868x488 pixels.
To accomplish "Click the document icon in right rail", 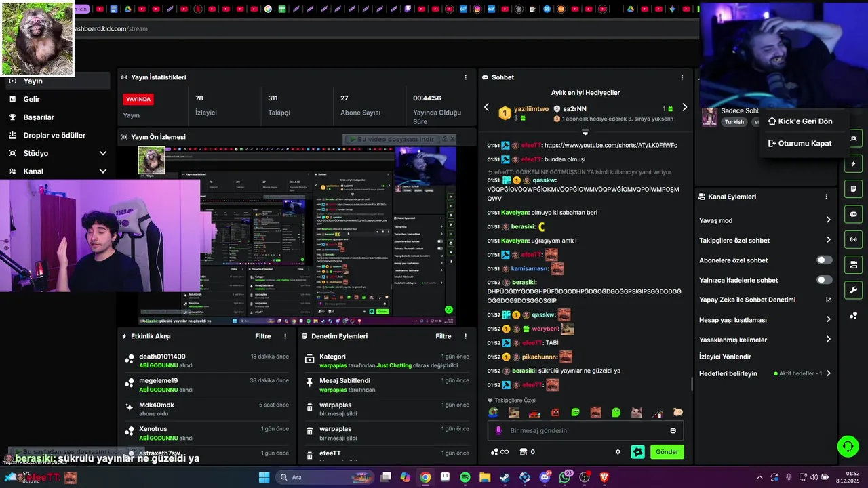I will (x=854, y=188).
